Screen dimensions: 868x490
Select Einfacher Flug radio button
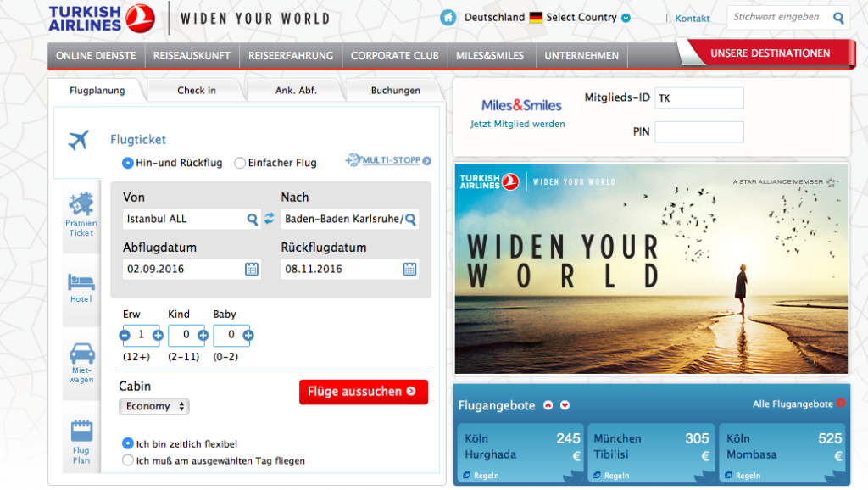[240, 163]
